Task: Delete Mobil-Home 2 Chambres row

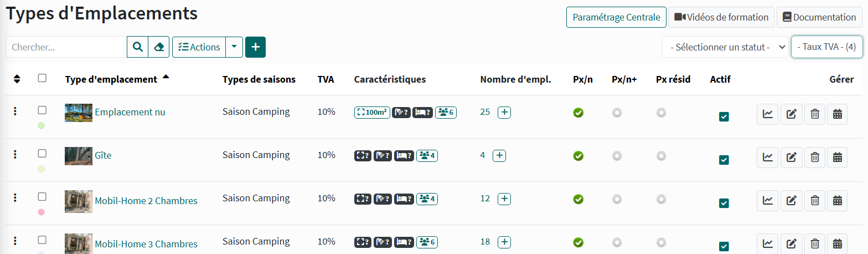Action: click(815, 201)
